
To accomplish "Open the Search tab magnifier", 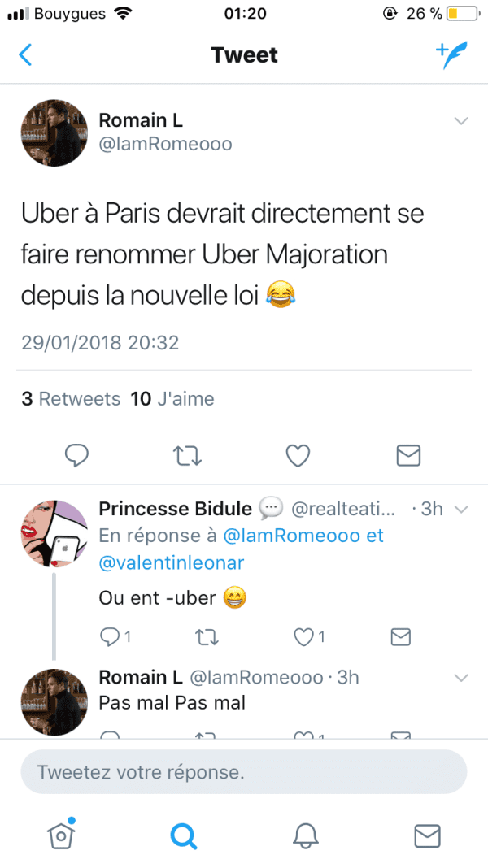I will [x=183, y=835].
